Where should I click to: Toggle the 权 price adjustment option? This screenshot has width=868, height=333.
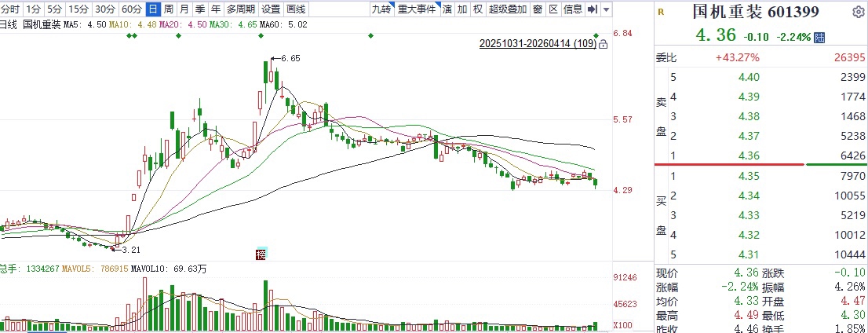(477, 9)
